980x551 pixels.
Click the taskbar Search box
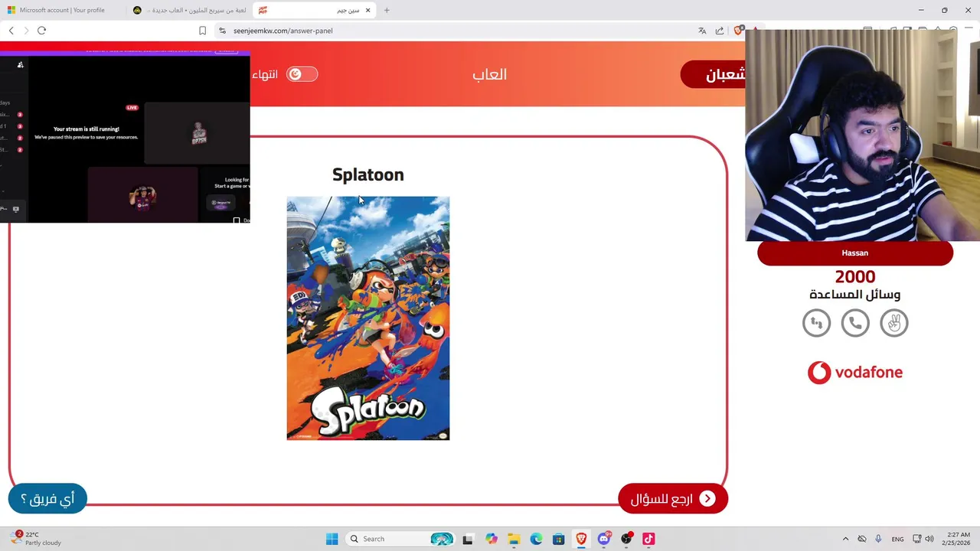(x=400, y=539)
